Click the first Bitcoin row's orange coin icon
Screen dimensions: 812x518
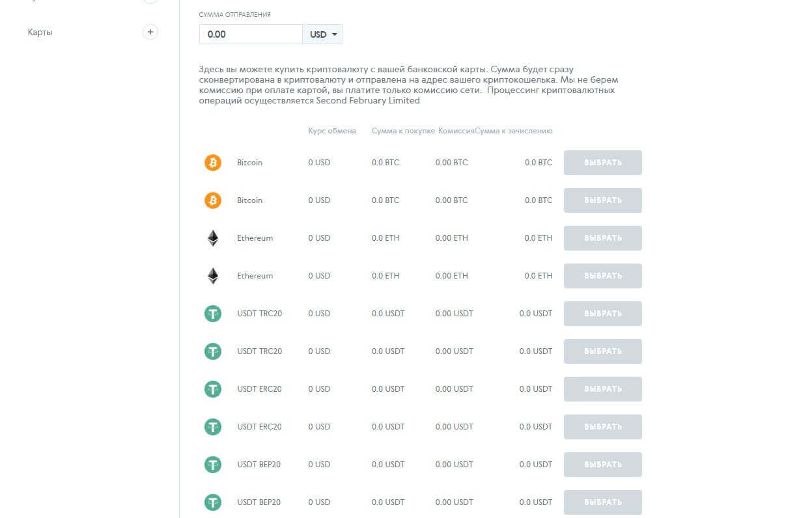point(213,163)
